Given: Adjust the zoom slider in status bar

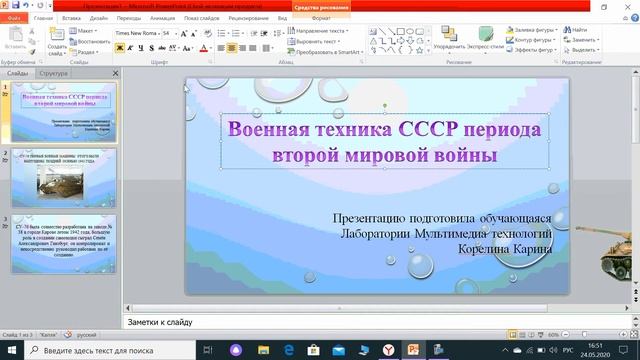Looking at the screenshot, I should point(584,335).
